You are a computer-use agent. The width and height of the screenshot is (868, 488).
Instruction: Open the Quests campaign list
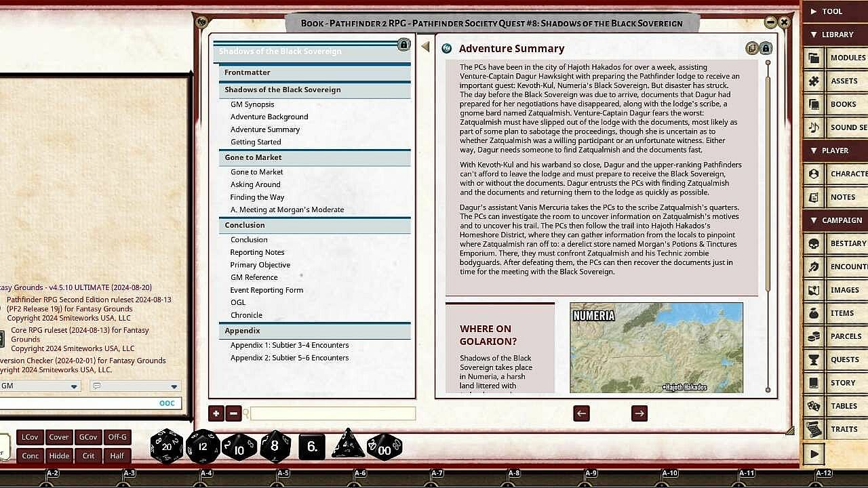(x=835, y=359)
